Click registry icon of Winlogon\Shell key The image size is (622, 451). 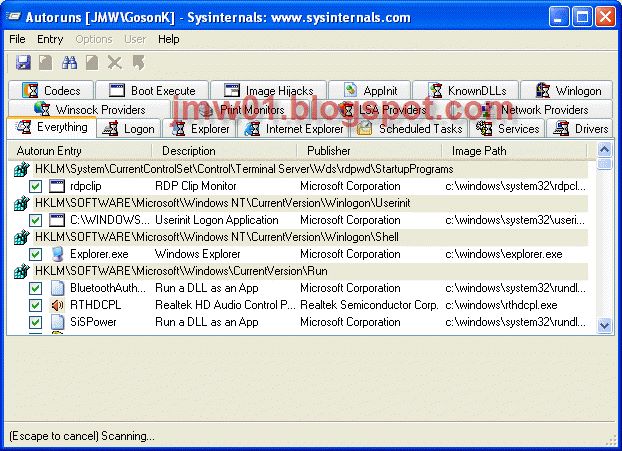coord(21,237)
